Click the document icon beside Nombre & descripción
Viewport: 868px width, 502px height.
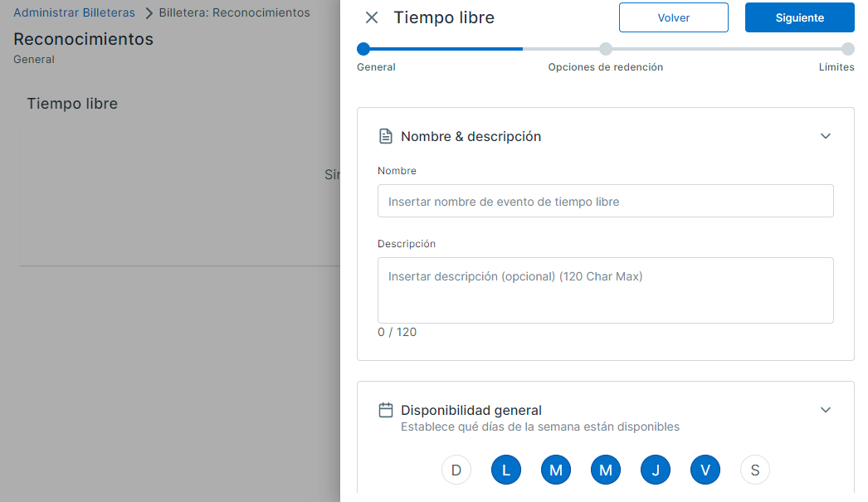point(385,135)
